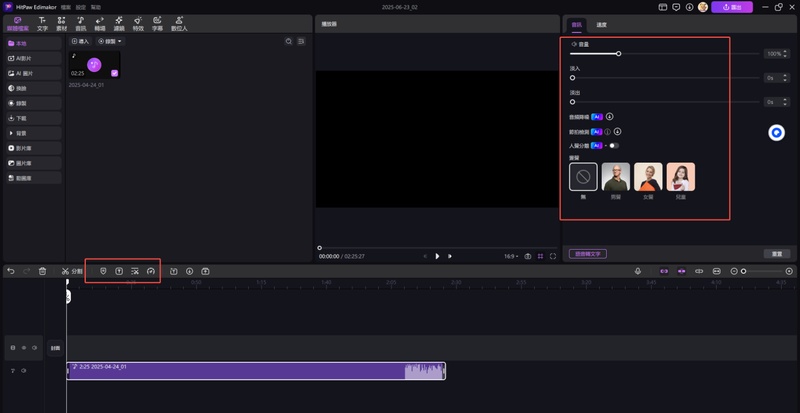
Task: Open the 16:9 aspect ratio dropdown
Action: [511, 256]
